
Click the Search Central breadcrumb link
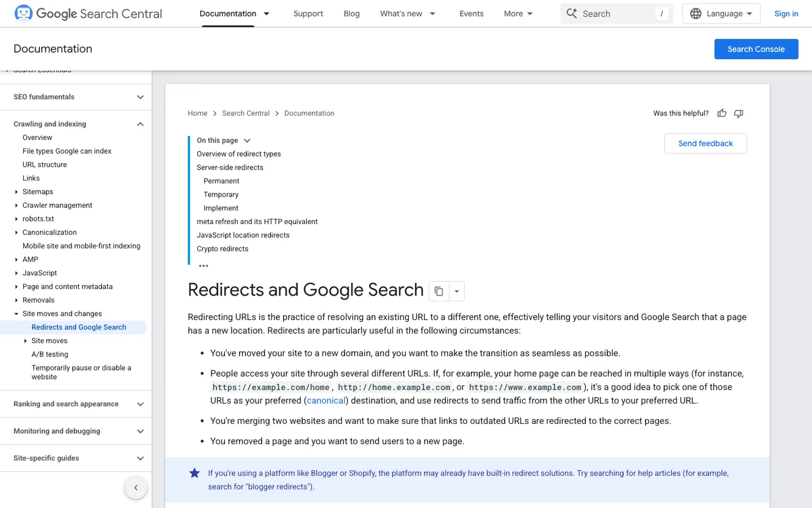coord(246,113)
